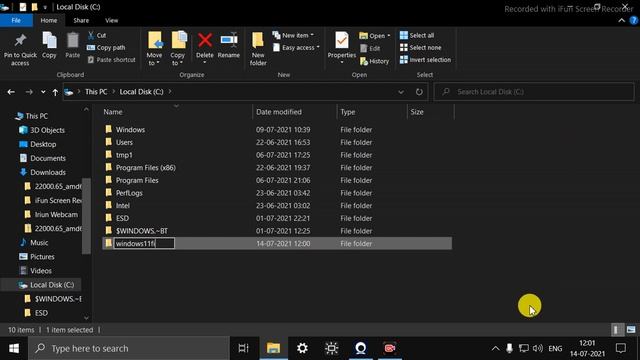Click Select all

(x=417, y=36)
